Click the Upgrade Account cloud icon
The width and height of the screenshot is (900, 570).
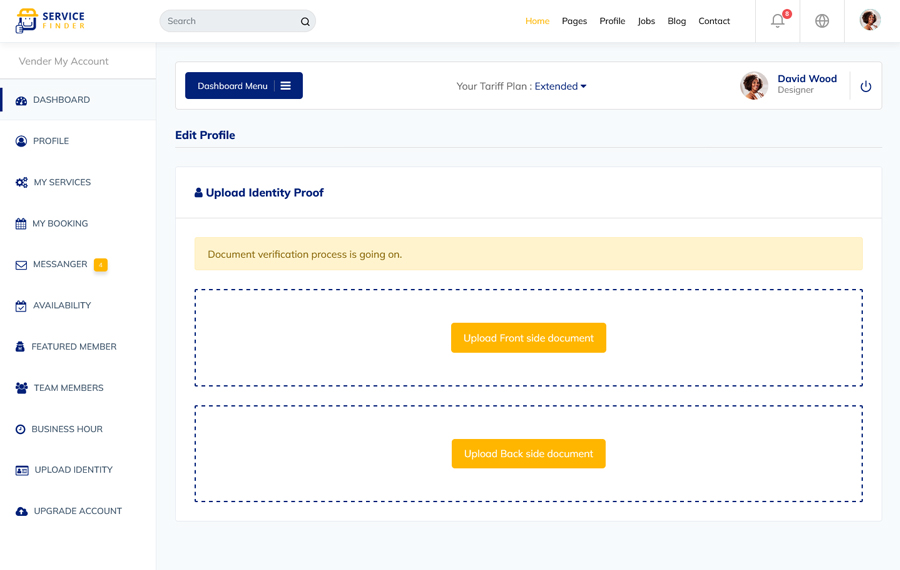point(21,511)
